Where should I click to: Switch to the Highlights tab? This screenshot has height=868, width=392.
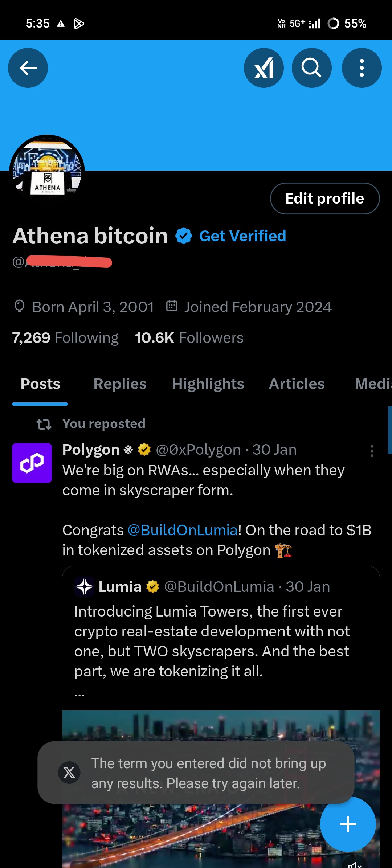[208, 384]
